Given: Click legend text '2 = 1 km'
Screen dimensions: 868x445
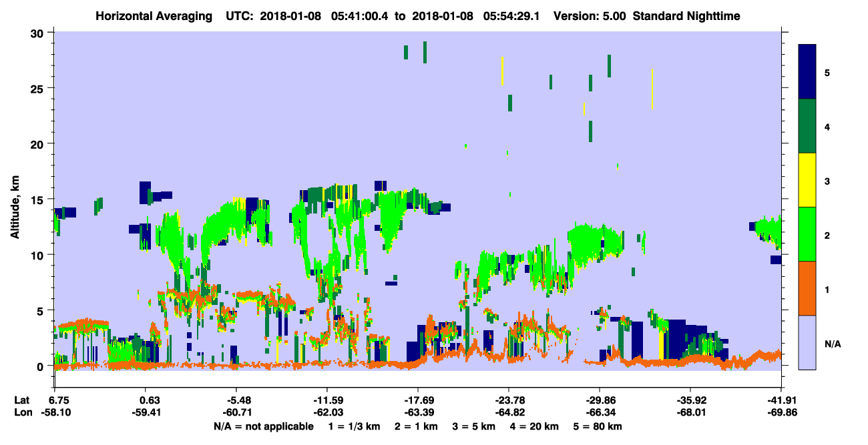Looking at the screenshot, I should (x=417, y=426).
